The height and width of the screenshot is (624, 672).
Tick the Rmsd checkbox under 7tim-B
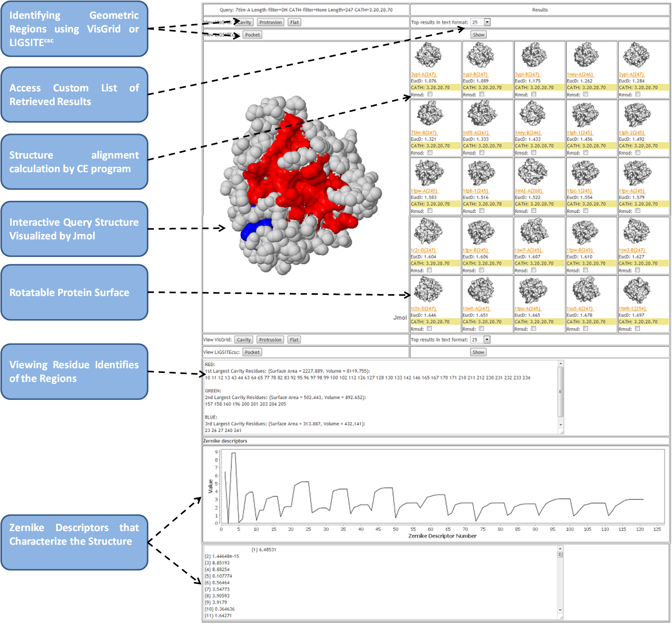coord(430,153)
